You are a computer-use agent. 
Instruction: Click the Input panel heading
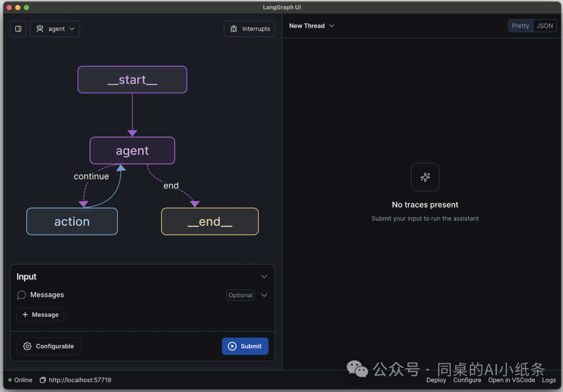coord(27,276)
